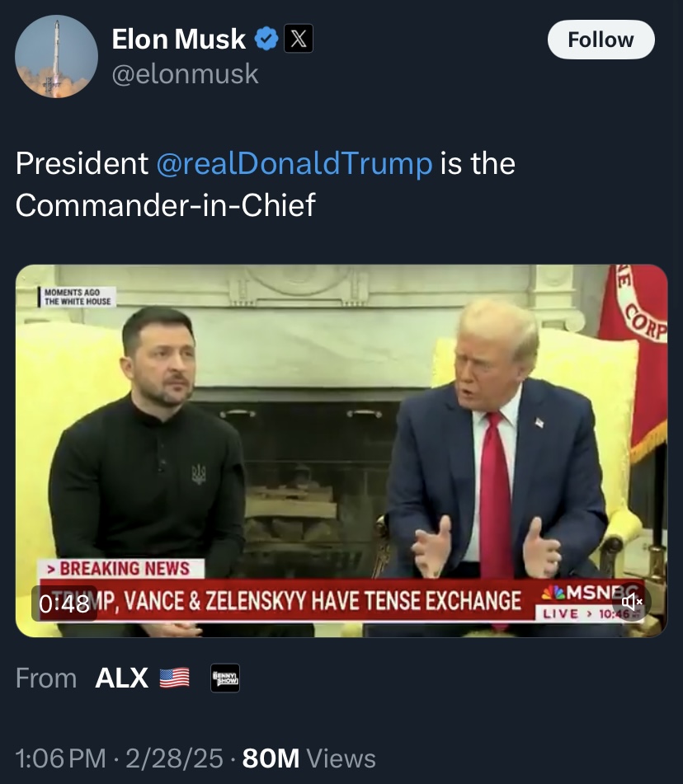Screen dimensions: 683x784
Task: Click the "From" label below the video
Action: click(46, 678)
